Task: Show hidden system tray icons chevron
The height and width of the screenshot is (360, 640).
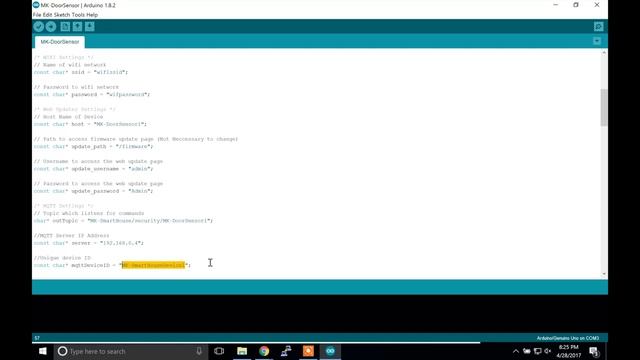Action: click(516, 351)
